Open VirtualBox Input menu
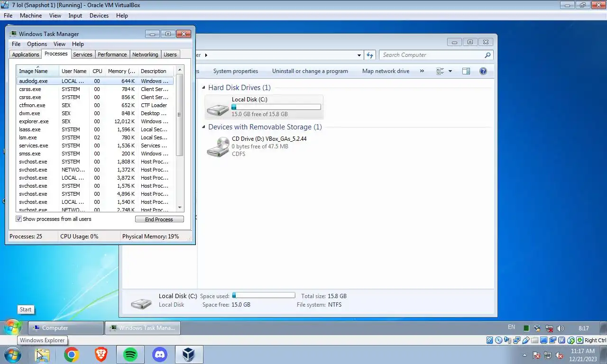This screenshot has width=607, height=364. click(x=75, y=16)
